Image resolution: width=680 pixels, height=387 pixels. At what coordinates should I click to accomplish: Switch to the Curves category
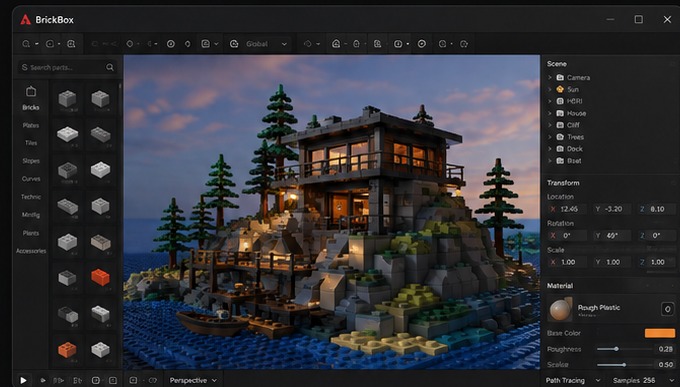click(31, 179)
